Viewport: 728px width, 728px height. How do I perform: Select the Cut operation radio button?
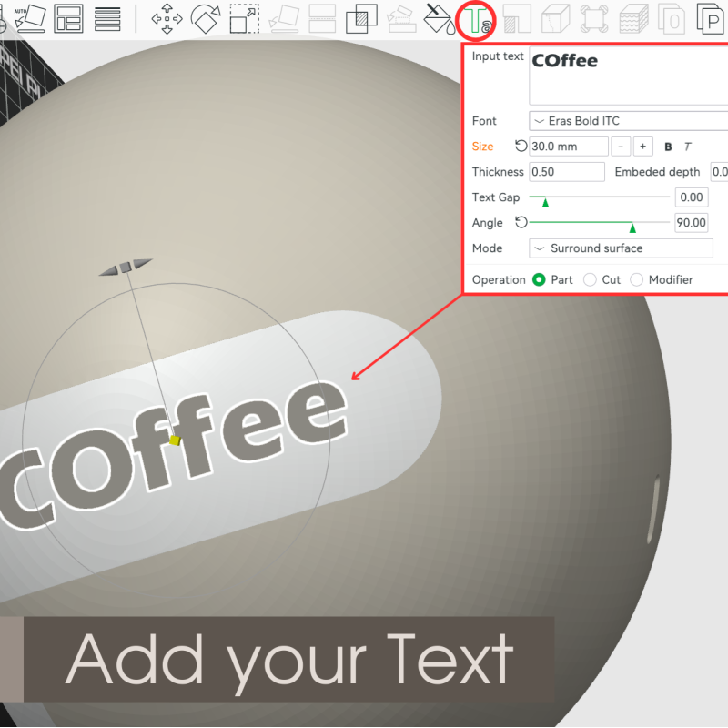tap(592, 279)
